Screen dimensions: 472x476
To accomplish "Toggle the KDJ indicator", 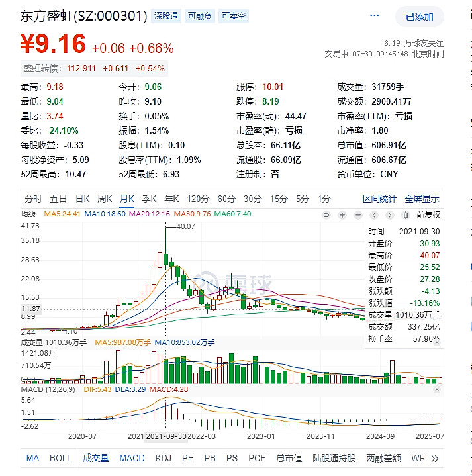I will [164, 458].
